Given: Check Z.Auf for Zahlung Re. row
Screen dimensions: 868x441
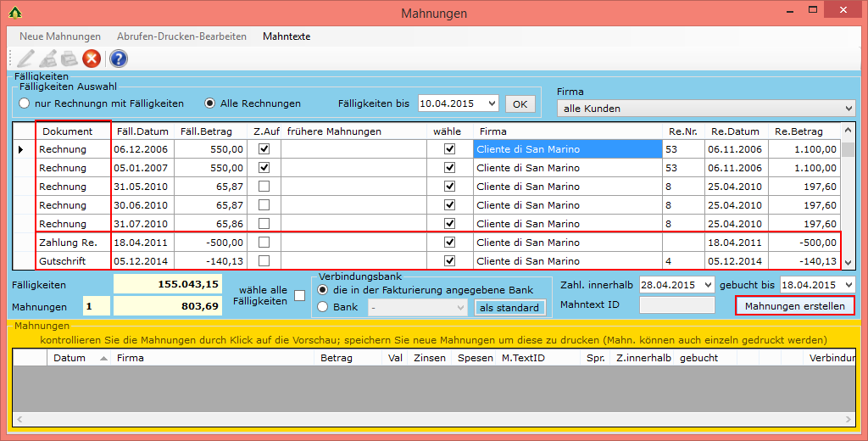Looking at the screenshot, I should point(264,242).
